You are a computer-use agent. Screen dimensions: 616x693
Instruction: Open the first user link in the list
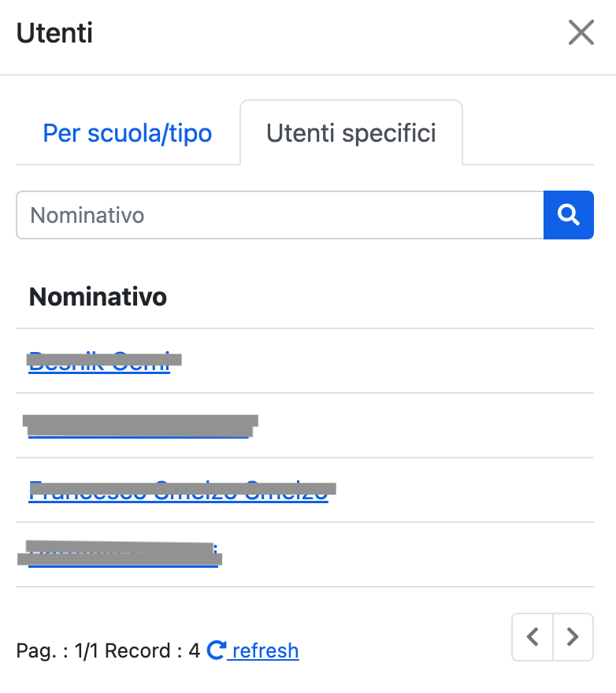click(99, 362)
